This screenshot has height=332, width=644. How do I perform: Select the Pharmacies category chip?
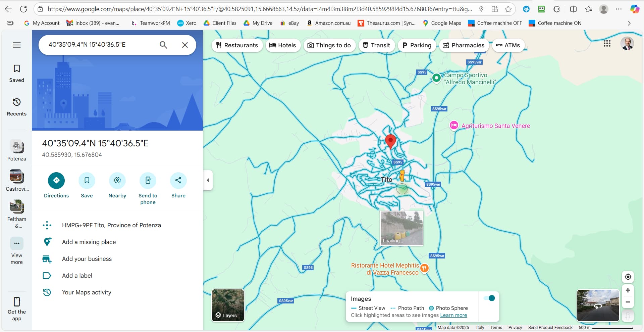(x=464, y=45)
